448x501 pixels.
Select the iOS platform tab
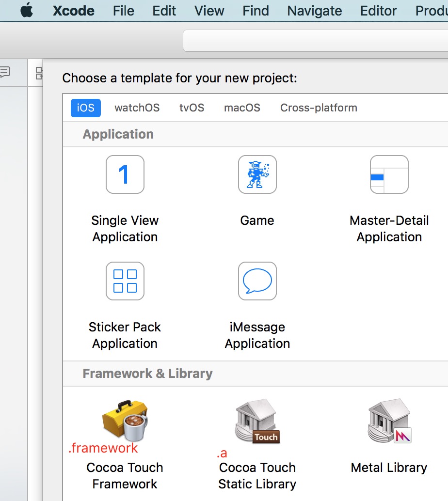(86, 108)
